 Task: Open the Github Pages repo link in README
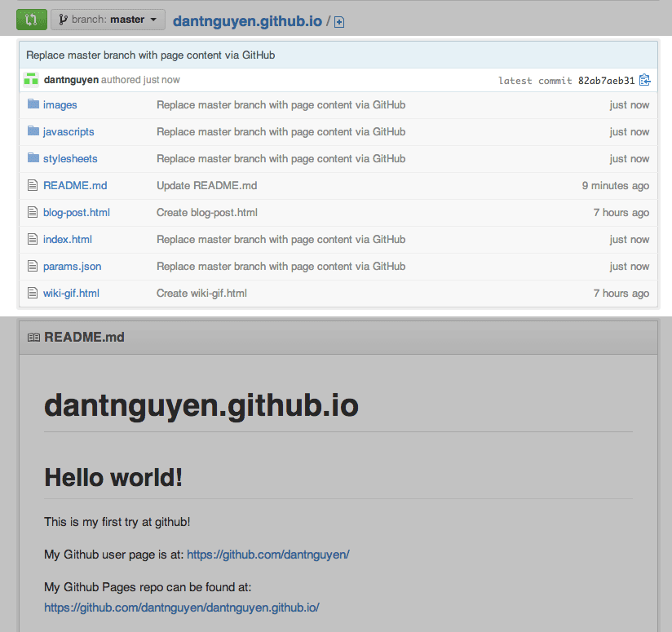click(181, 608)
